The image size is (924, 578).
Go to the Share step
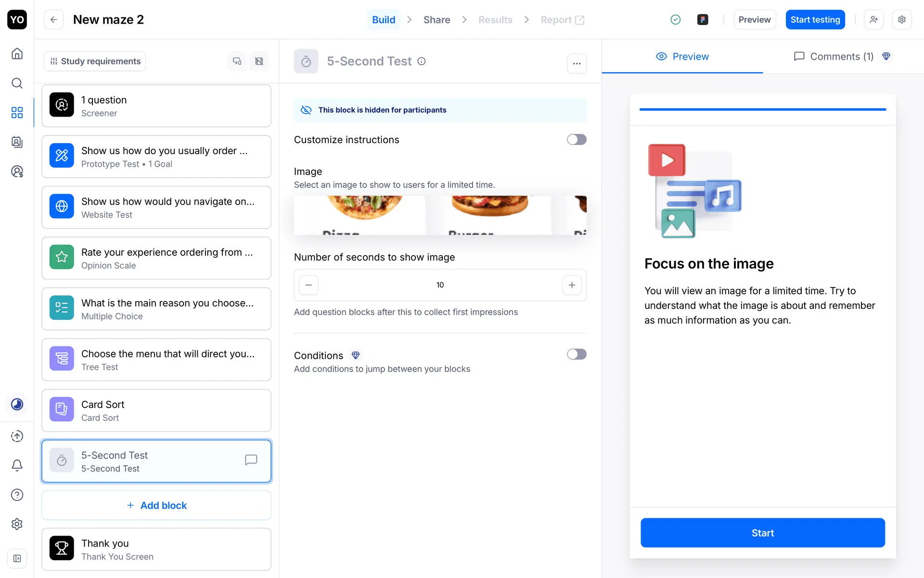(436, 20)
